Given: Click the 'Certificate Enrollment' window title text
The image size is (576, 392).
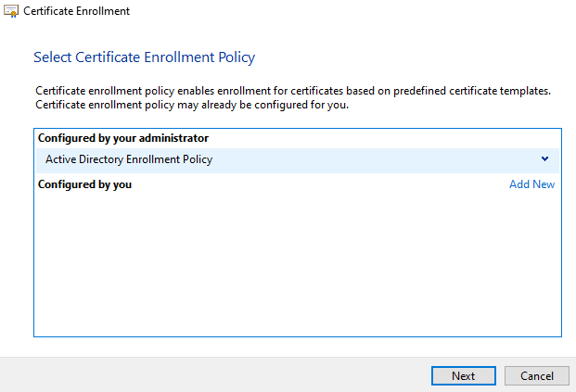Looking at the screenshot, I should pyautogui.click(x=76, y=12).
